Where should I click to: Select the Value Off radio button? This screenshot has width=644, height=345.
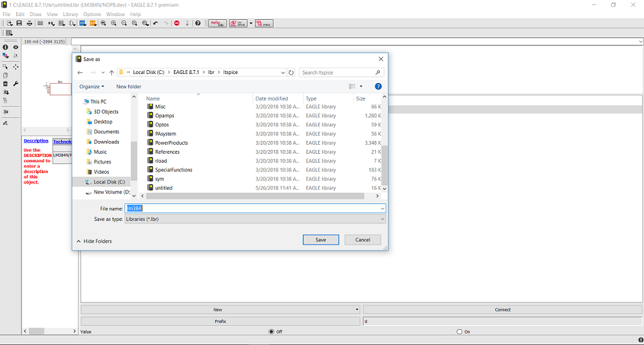271,331
